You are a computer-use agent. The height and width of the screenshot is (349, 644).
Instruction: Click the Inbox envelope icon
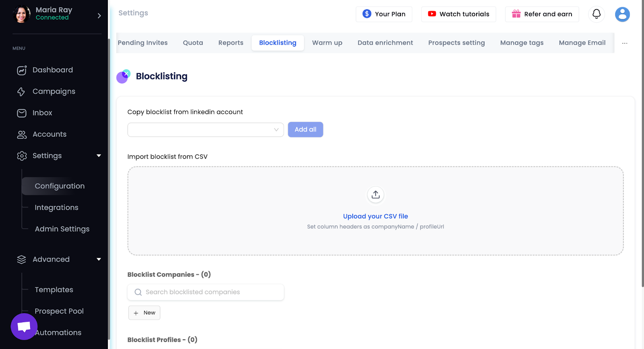(x=22, y=113)
